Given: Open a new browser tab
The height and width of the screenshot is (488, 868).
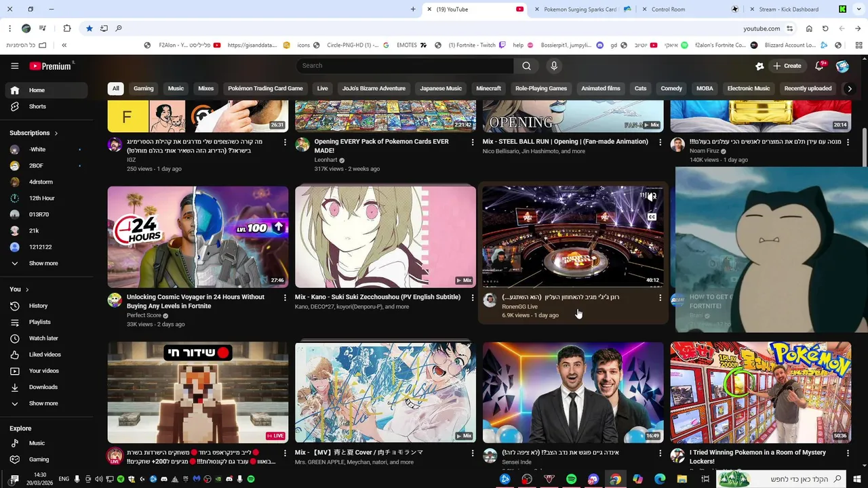Looking at the screenshot, I should click(413, 9).
